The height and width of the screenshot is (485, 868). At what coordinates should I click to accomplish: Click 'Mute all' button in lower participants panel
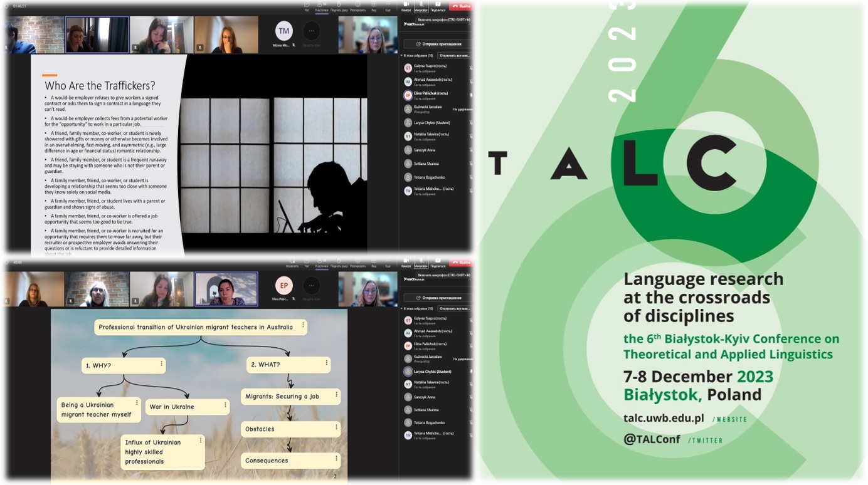coord(454,309)
